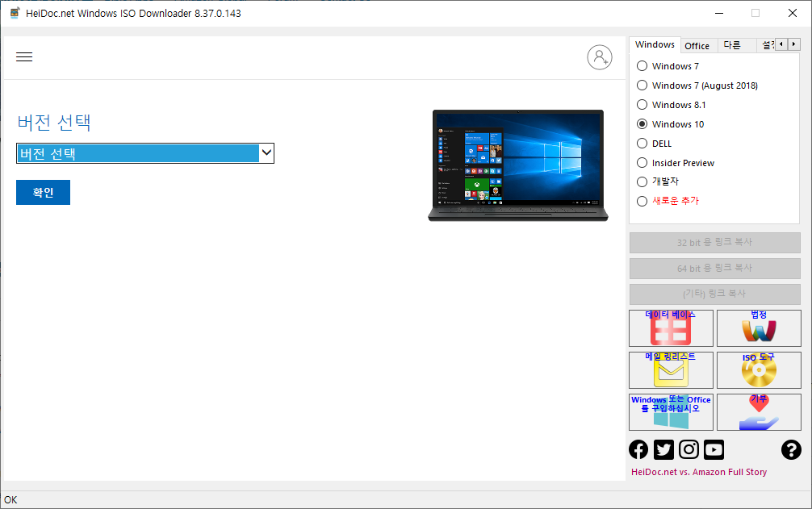812x509 pixels.
Task: Select the Insider Preview radio button
Action: pyautogui.click(x=642, y=163)
